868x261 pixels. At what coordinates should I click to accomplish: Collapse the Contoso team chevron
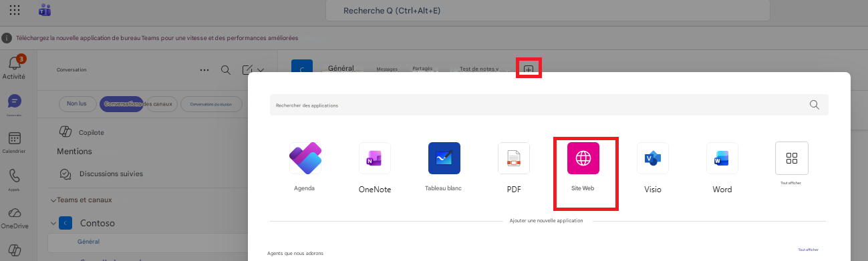click(53, 223)
